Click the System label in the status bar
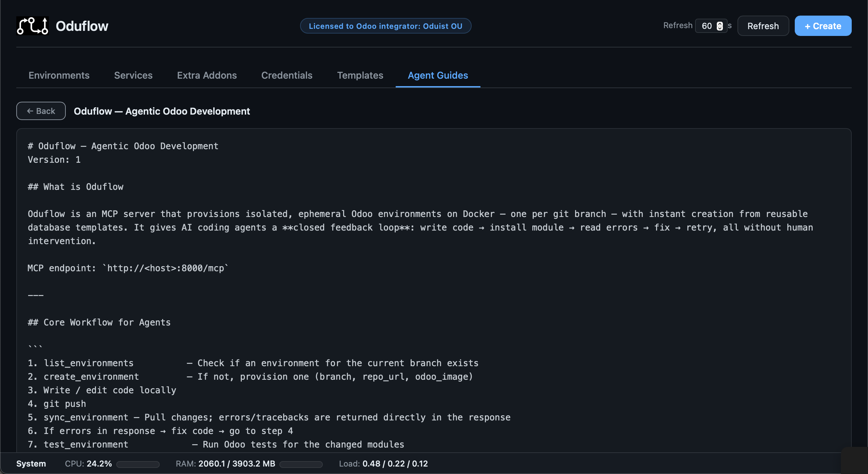 click(x=31, y=463)
